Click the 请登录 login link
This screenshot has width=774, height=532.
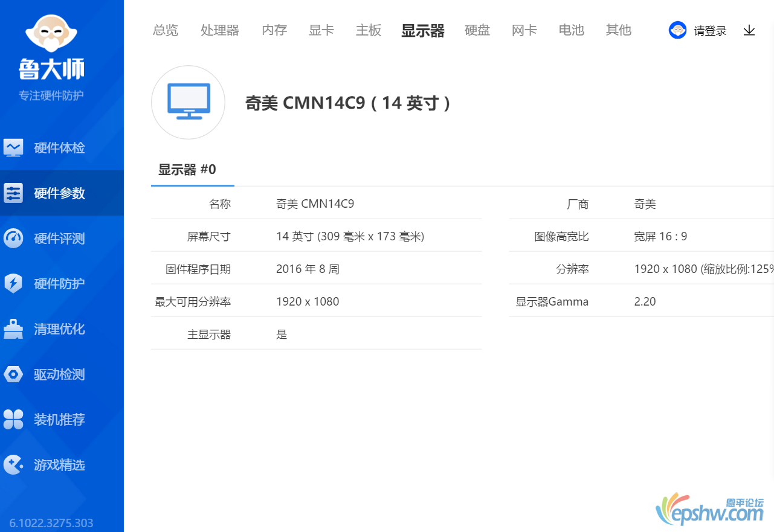coord(711,31)
